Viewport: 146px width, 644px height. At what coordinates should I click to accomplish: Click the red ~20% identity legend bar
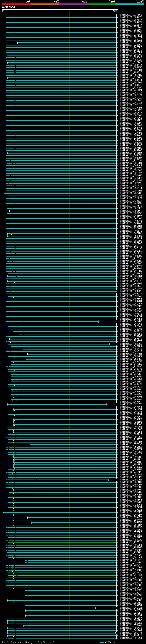(16, 4)
